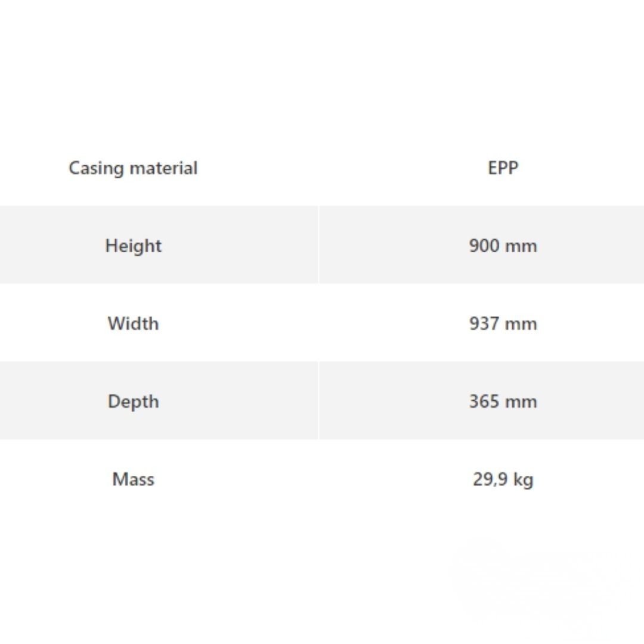Select the EPP casing material value
Viewport: 644px width, 644px height.
click(x=503, y=168)
